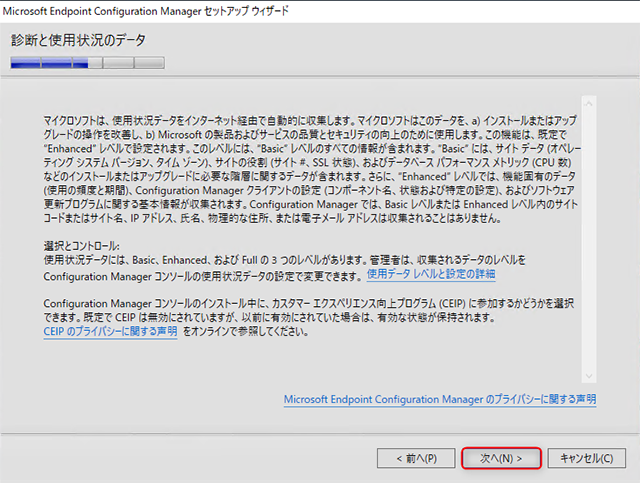The height and width of the screenshot is (483, 640).
Task: Click the 診断と使用状況のデータ page heading
Action: (78, 40)
